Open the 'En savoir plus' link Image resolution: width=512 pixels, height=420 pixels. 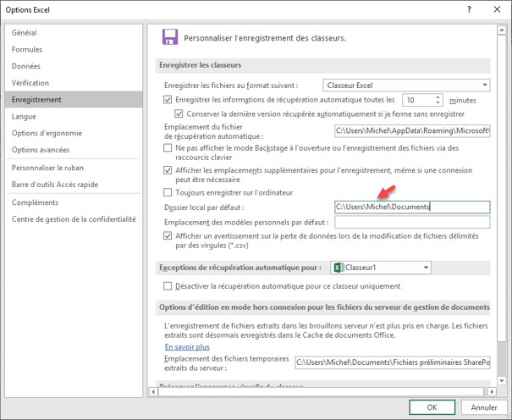click(187, 346)
